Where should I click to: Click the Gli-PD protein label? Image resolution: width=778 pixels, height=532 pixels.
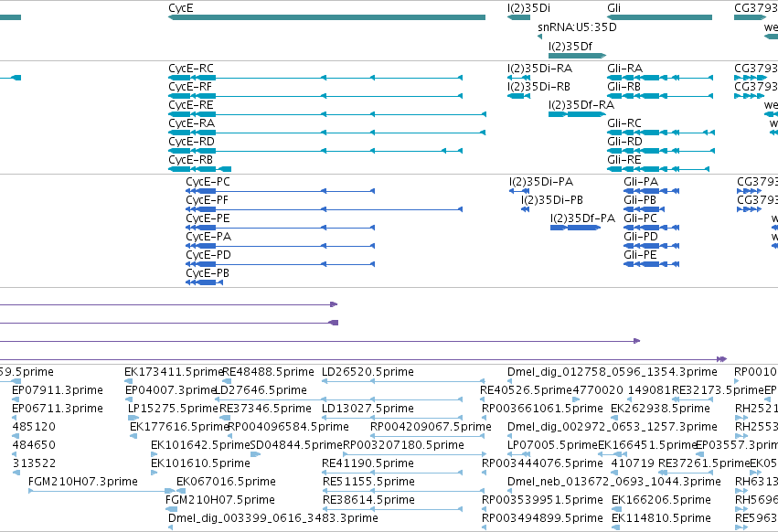click(x=641, y=238)
